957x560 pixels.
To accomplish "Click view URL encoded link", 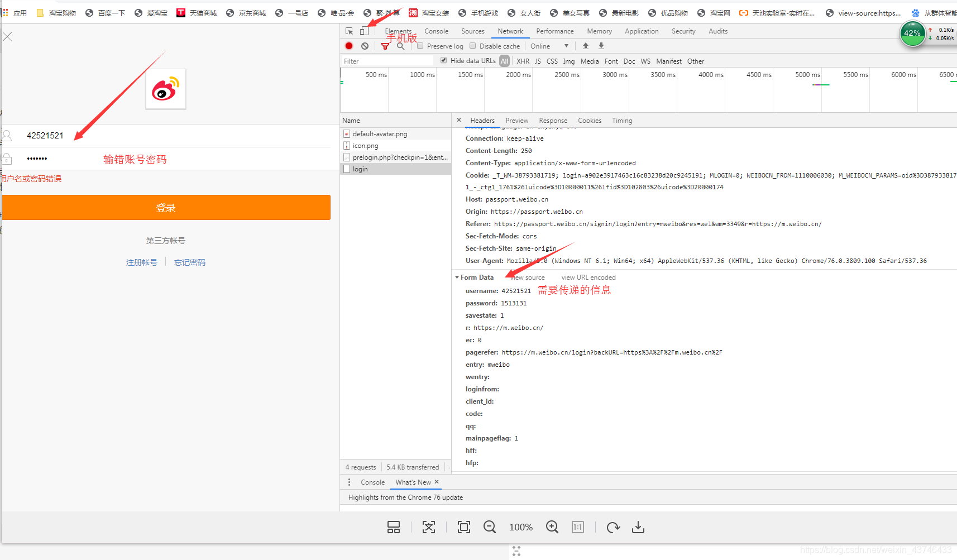I will click(588, 277).
